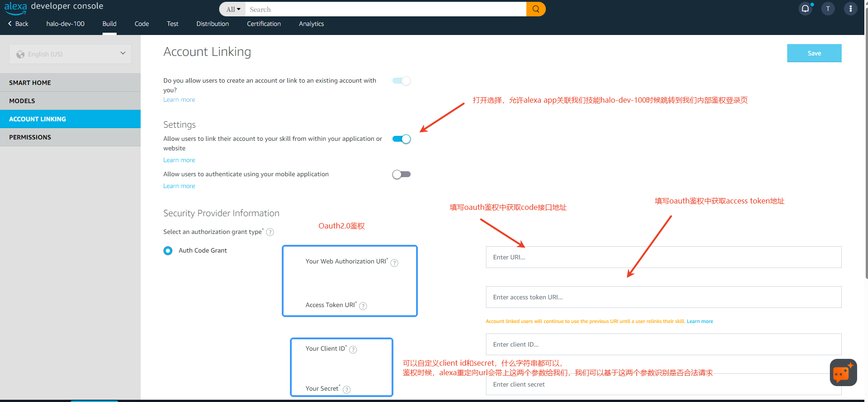Click the Save button
Screen dimensions: 868x402
[814, 53]
